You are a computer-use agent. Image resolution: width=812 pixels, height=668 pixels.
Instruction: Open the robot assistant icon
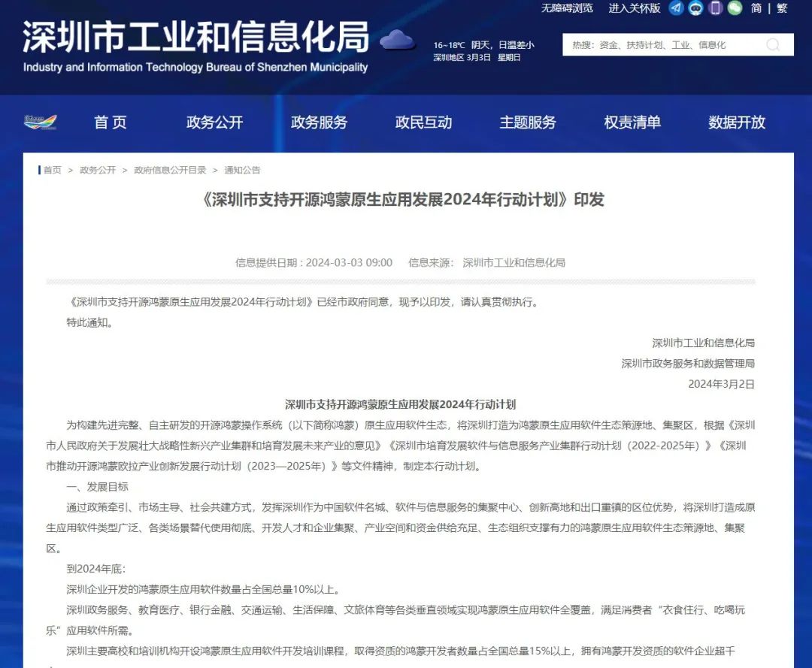(695, 8)
